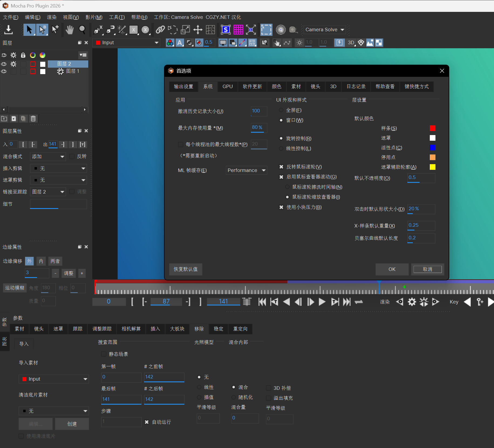Click the current frame 87 field

[166, 302]
